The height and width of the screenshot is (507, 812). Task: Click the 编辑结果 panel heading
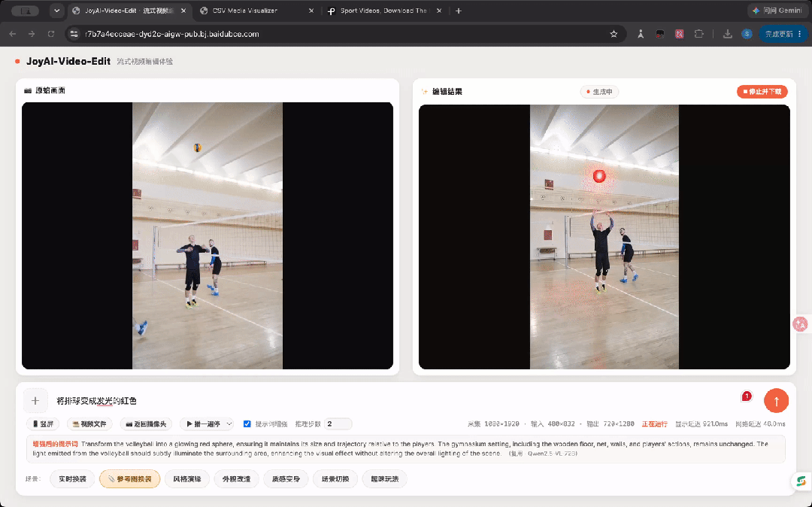tap(447, 92)
